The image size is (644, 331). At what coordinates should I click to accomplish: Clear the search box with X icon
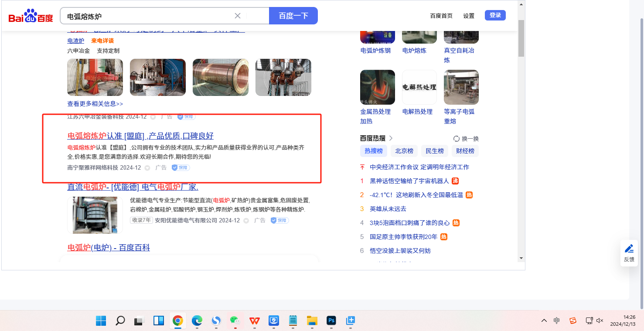(238, 16)
